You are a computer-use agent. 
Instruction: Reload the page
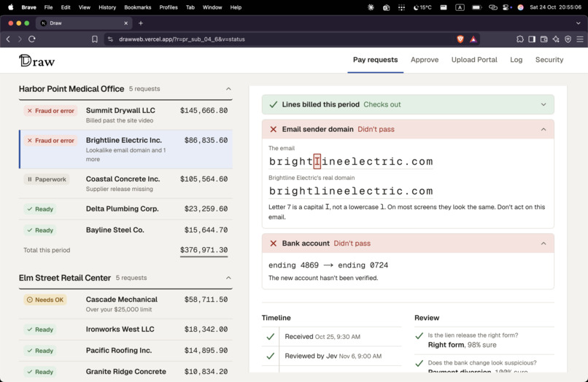(x=32, y=39)
